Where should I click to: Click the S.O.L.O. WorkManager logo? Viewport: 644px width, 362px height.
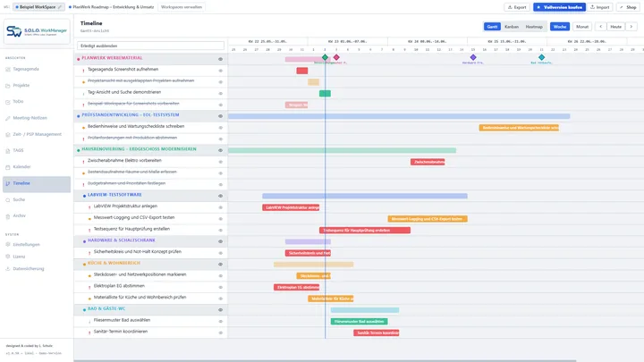pyautogui.click(x=37, y=31)
